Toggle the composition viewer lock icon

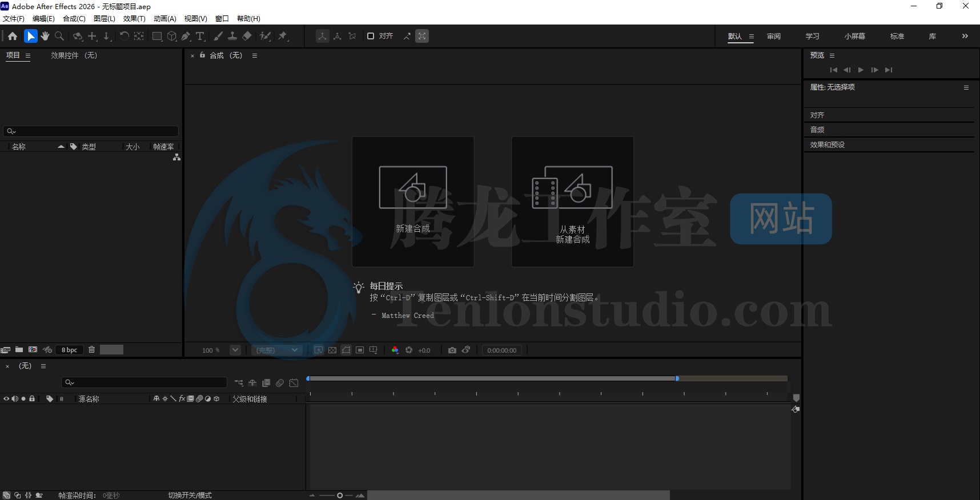point(202,55)
